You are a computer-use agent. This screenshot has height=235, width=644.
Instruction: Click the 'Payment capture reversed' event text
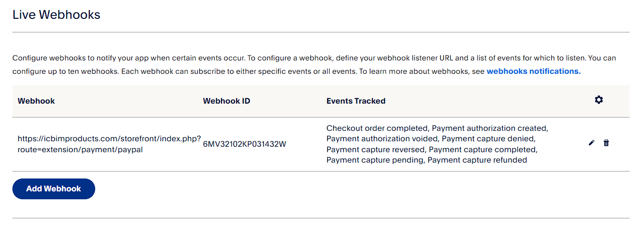375,149
